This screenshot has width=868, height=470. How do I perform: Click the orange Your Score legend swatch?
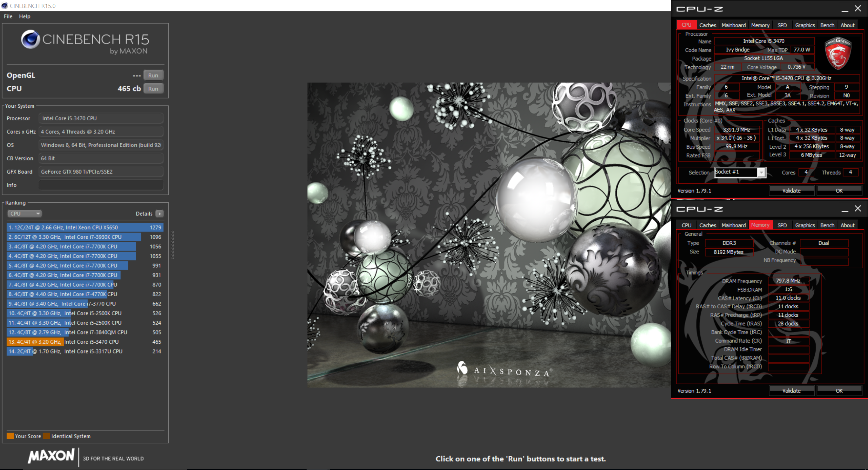[x=10, y=436]
